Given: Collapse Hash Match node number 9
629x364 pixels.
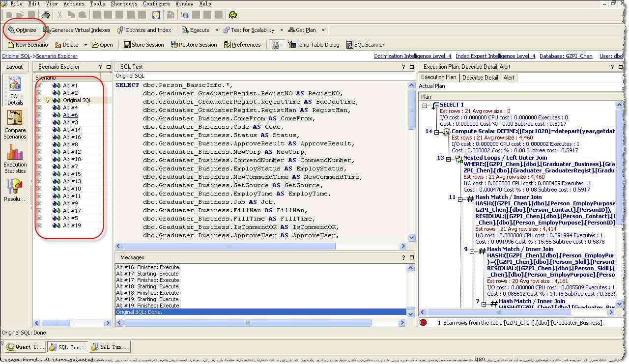Looking at the screenshot, I should coord(472,251).
